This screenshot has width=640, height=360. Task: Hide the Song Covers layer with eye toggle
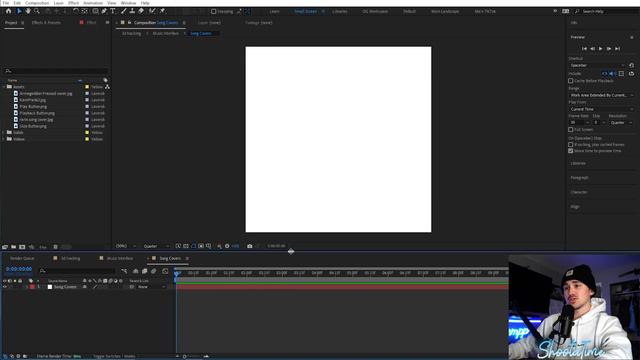pos(5,287)
